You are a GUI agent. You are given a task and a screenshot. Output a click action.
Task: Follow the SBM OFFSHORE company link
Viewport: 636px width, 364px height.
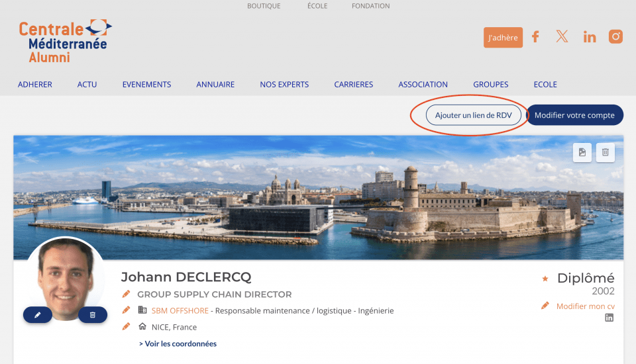[x=180, y=311]
